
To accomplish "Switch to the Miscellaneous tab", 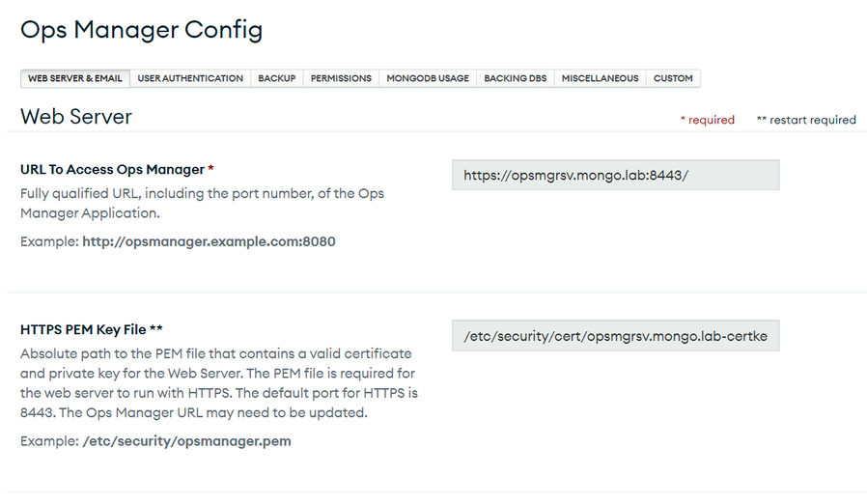I will 600,78.
